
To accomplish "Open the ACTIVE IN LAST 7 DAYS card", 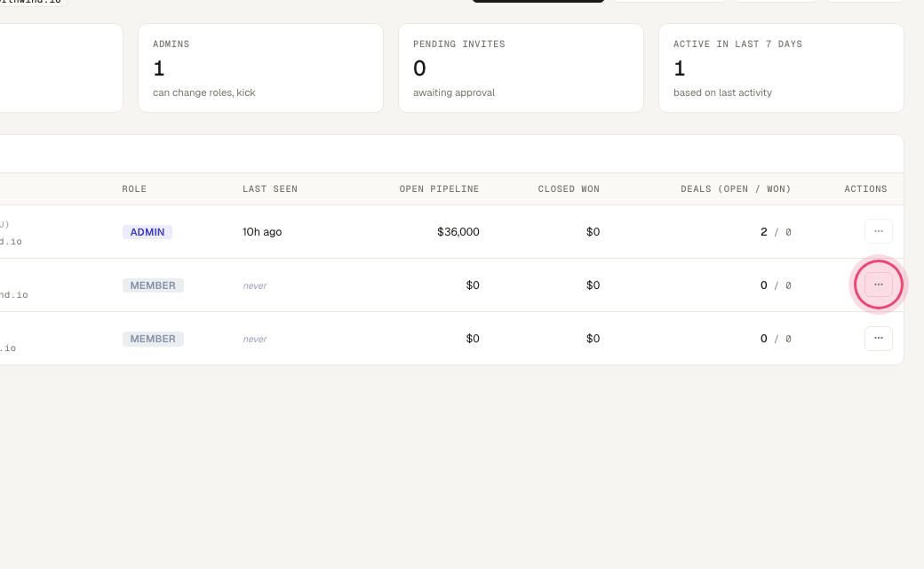I will point(781,68).
